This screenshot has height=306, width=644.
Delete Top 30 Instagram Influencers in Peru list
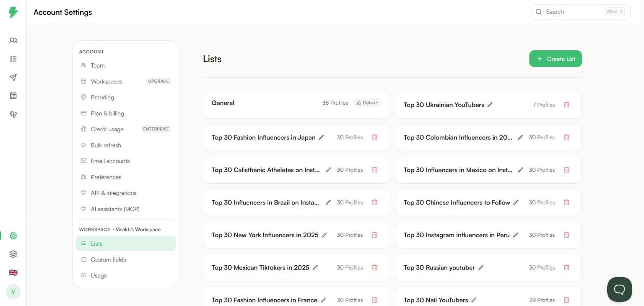pos(566,235)
